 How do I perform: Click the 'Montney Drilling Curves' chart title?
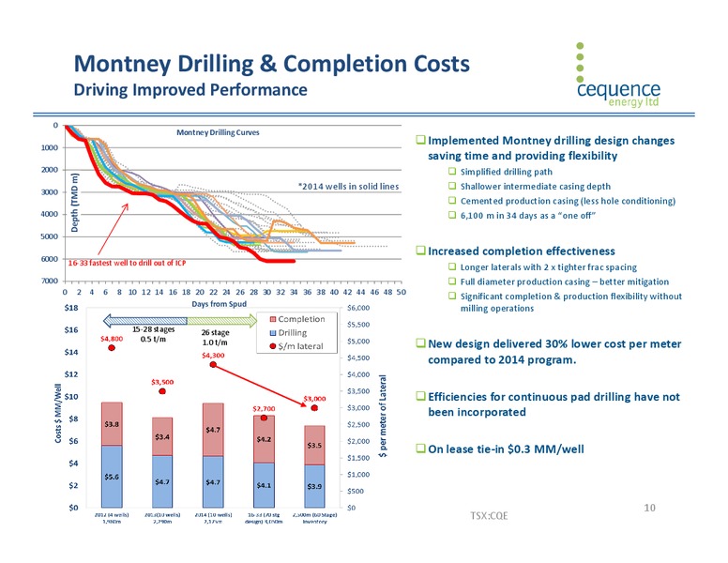pyautogui.click(x=218, y=132)
